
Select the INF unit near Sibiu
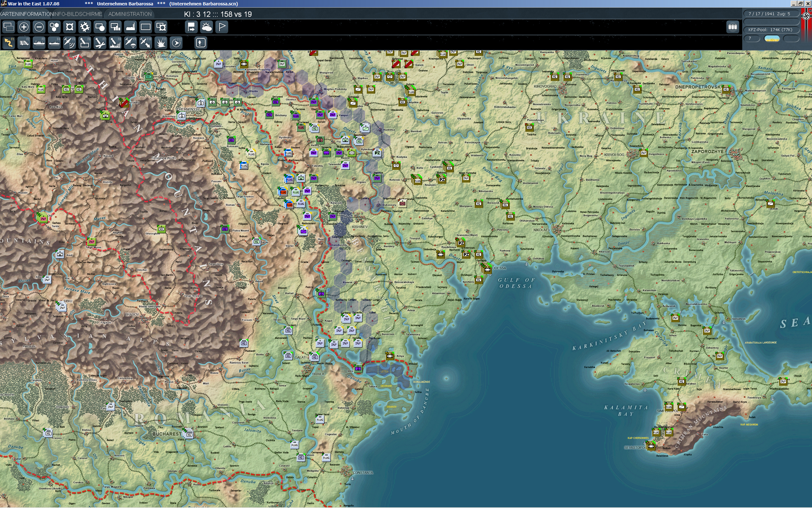62,307
